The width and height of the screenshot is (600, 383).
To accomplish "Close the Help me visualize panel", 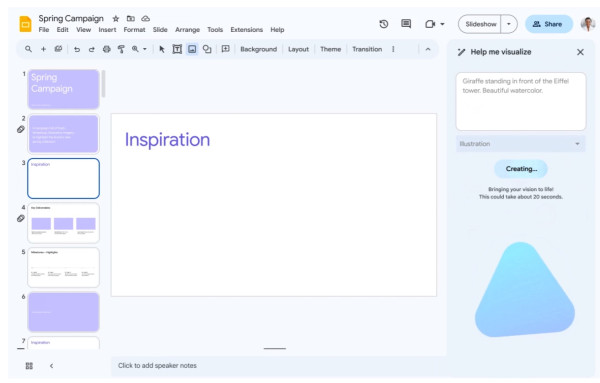I will [x=580, y=52].
